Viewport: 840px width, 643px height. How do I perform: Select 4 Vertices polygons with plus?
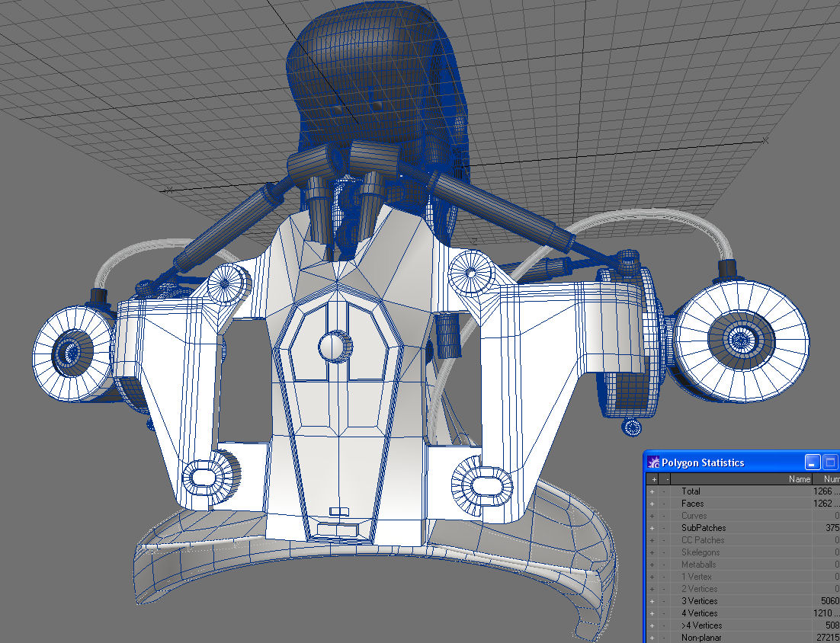(x=652, y=613)
